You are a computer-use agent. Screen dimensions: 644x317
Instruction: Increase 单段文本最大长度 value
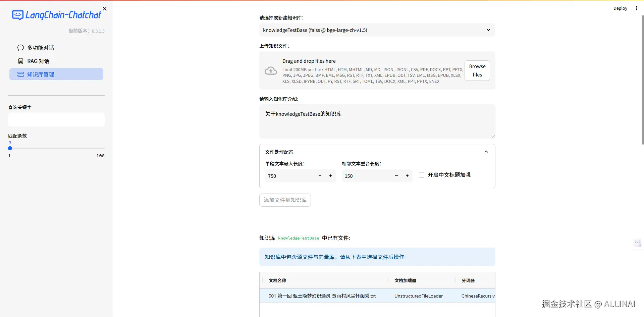(x=331, y=176)
